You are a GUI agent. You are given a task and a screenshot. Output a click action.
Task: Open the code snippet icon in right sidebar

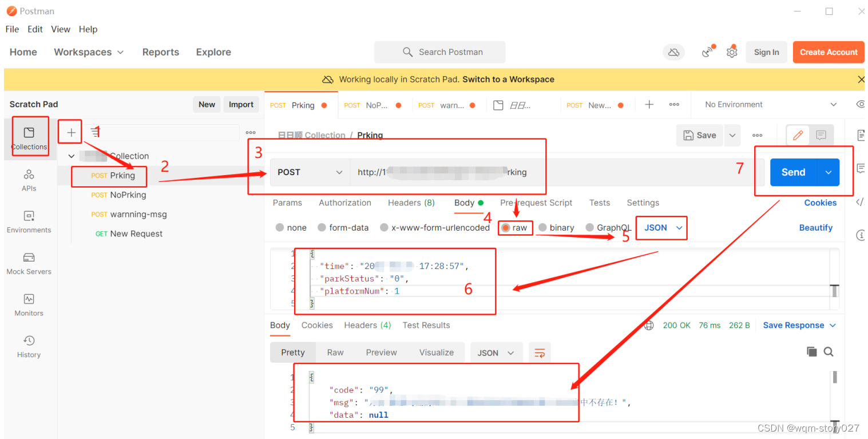pos(861,201)
